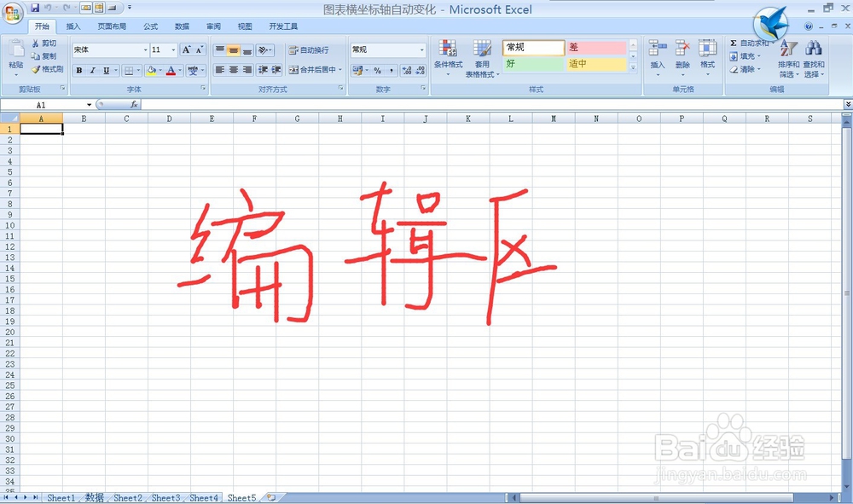
Task: Apply the 常规 cell style
Action: (x=534, y=47)
